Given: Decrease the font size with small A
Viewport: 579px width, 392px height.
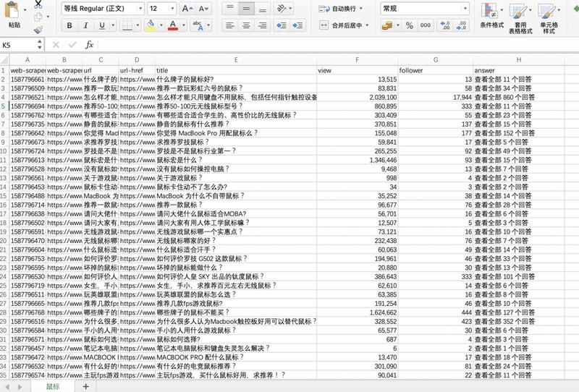Looking at the screenshot, I should (x=203, y=9).
